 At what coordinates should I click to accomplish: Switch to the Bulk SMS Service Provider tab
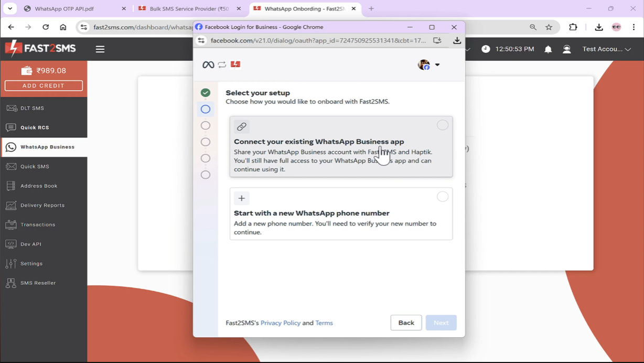point(189,9)
